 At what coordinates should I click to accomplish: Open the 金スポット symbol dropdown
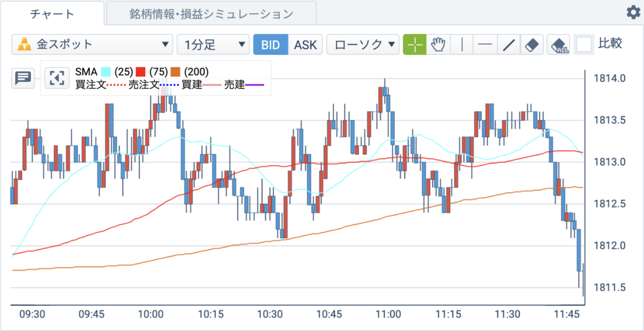point(92,45)
